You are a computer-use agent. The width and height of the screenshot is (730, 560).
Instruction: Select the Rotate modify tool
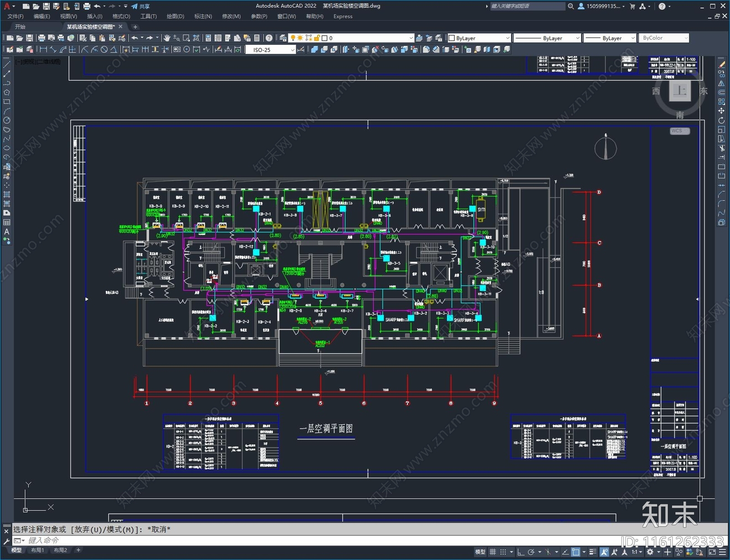point(721,120)
